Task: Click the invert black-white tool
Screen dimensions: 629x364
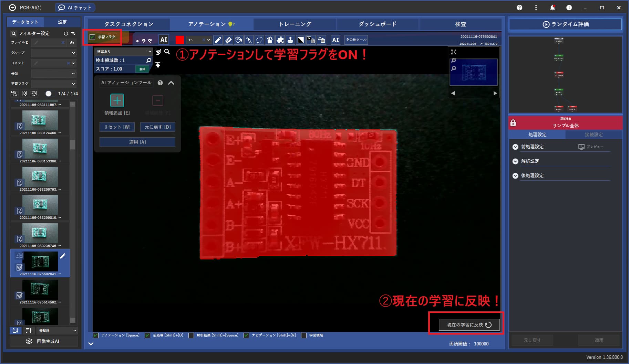Action: [301, 40]
